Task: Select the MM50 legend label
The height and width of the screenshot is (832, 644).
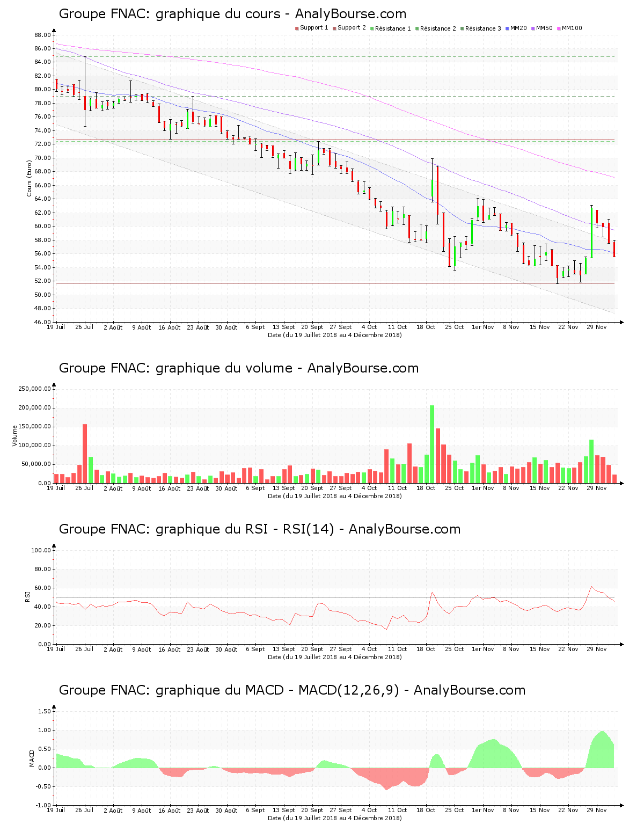Action: coord(544,28)
